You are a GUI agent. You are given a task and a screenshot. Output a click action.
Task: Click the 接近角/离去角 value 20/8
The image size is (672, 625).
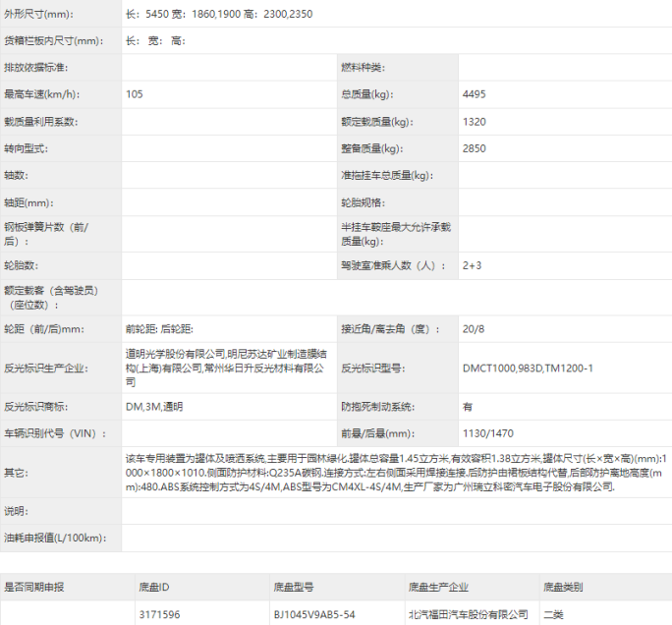click(x=474, y=329)
